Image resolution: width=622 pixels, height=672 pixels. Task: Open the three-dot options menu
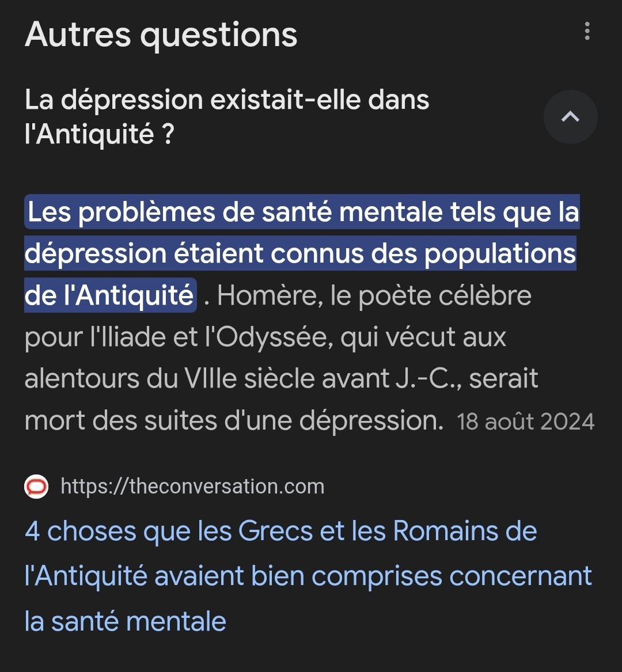587,32
